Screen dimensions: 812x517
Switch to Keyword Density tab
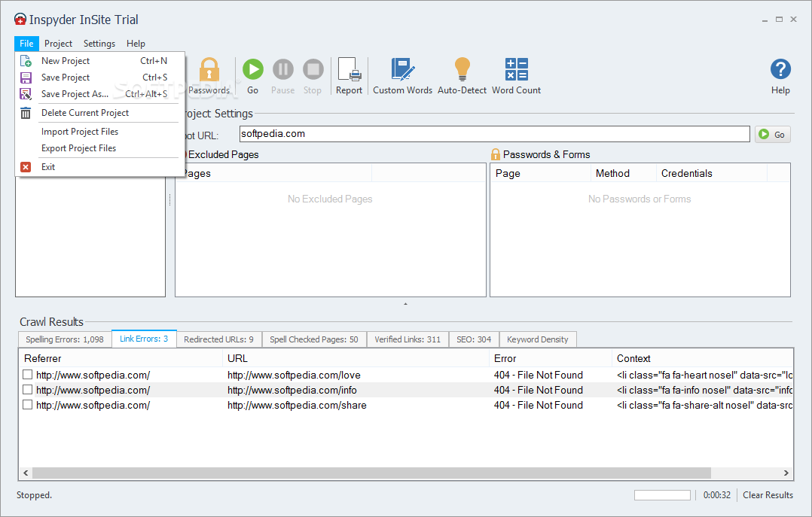(x=538, y=339)
